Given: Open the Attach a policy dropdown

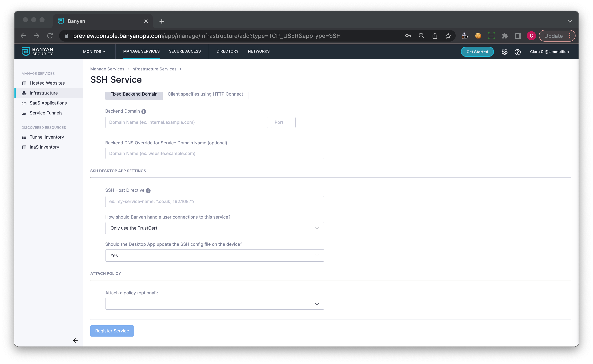Looking at the screenshot, I should 215,304.
